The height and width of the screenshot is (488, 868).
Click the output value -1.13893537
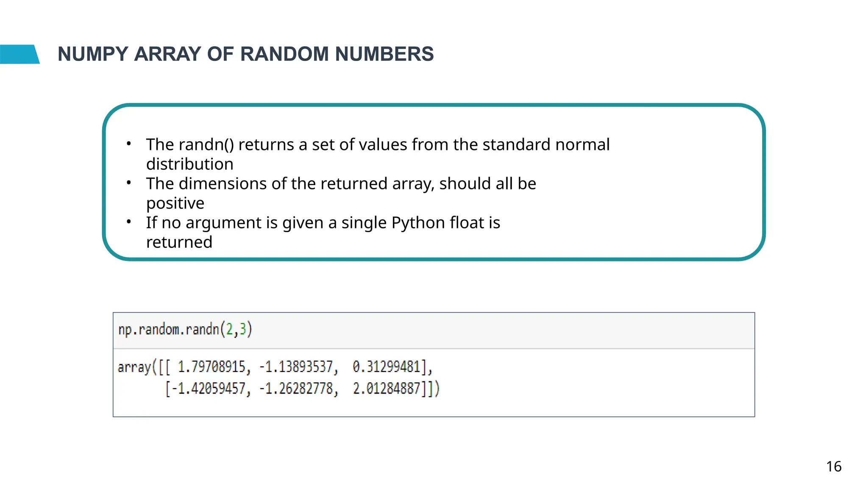click(x=296, y=367)
